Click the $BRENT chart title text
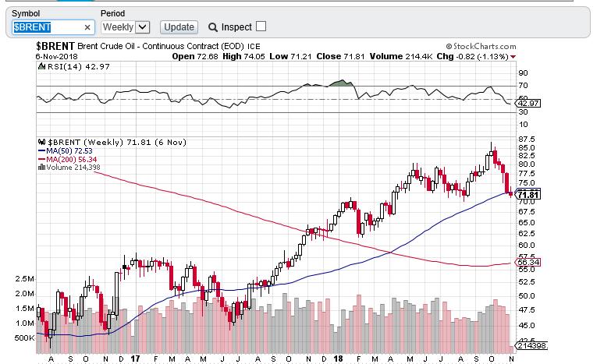Viewport: 611px width, 364px height. click(55, 46)
